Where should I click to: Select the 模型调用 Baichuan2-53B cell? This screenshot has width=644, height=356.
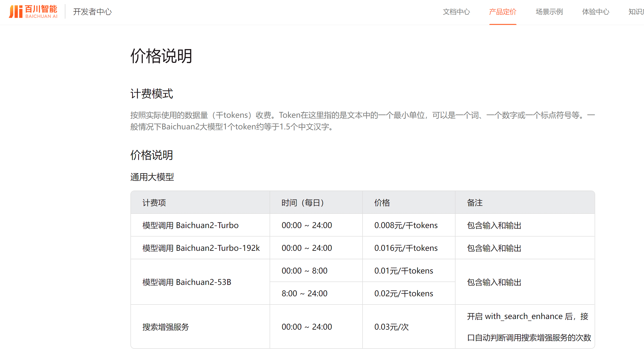coord(200,282)
